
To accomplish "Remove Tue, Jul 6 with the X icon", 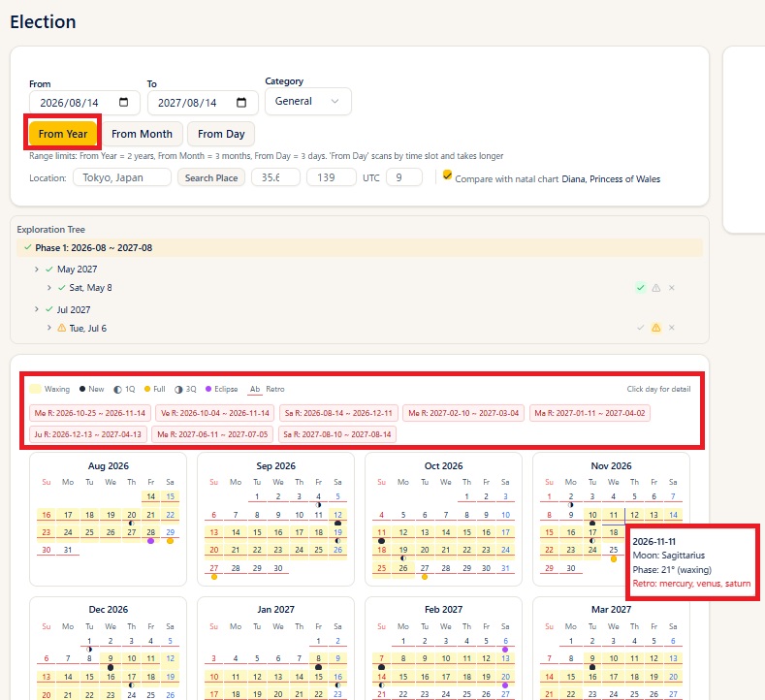I will (x=672, y=328).
